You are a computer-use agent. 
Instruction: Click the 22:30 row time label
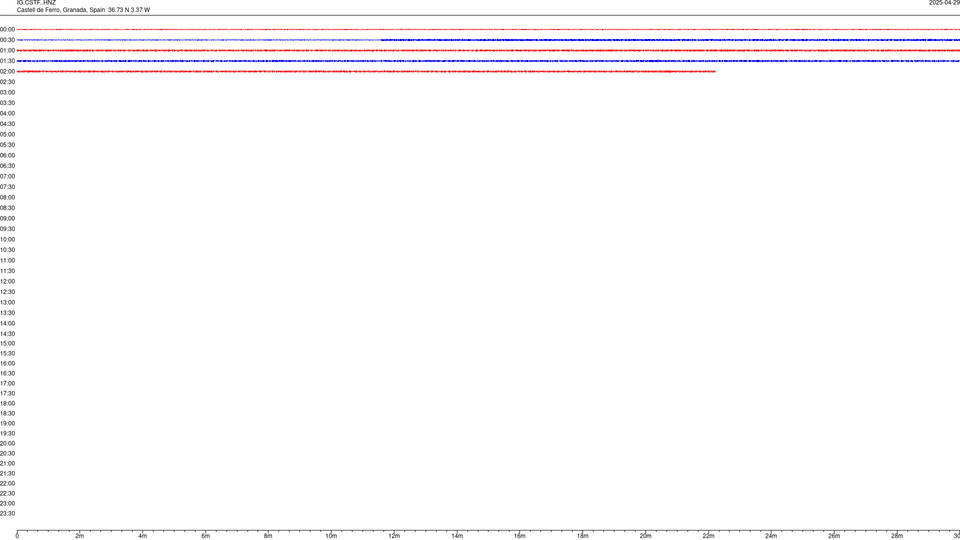7,493
